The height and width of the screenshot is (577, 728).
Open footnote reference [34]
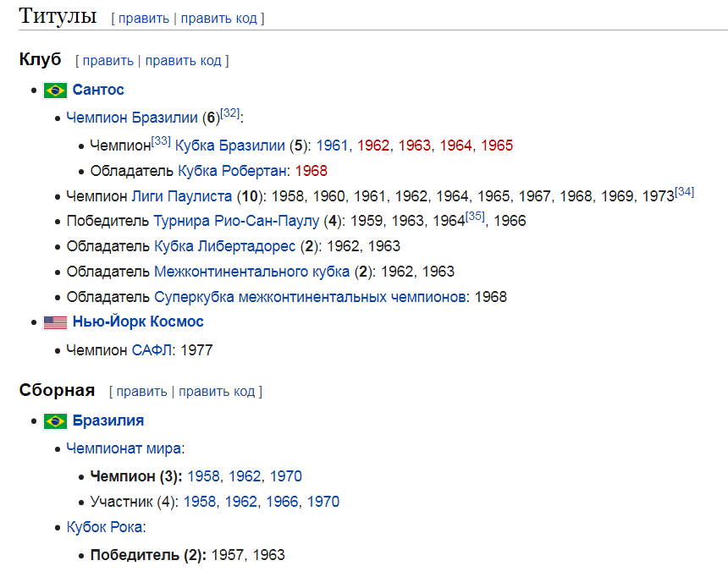pyautogui.click(x=684, y=192)
